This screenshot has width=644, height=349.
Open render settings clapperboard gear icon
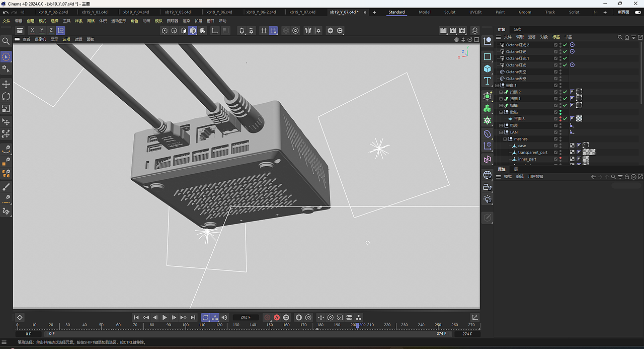[462, 31]
